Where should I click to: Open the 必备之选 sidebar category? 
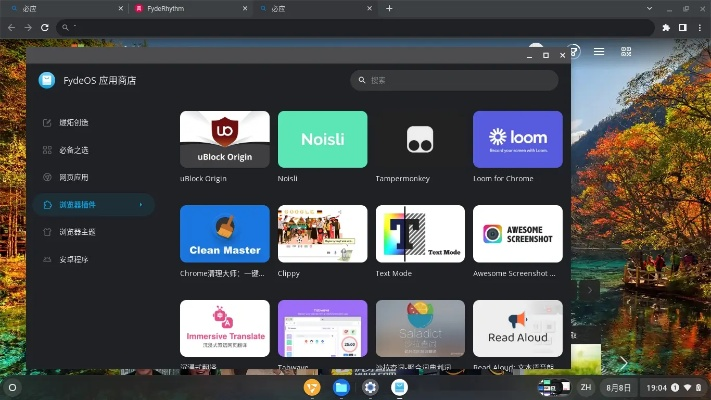(x=73, y=150)
